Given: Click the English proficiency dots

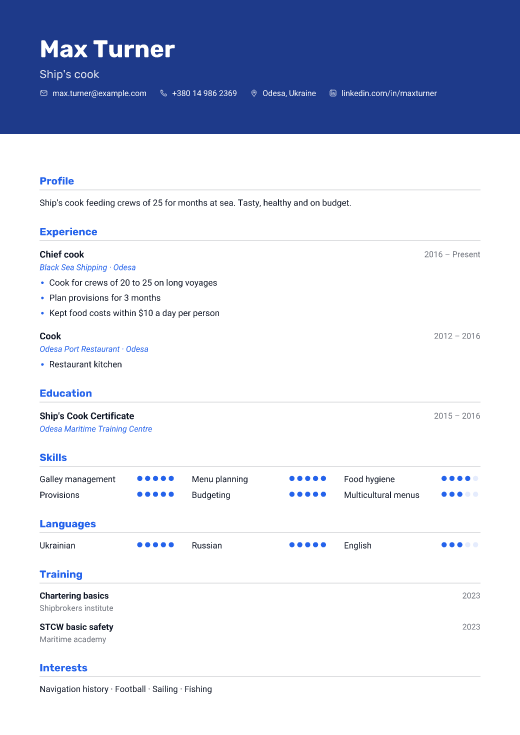Looking at the screenshot, I should pos(460,545).
